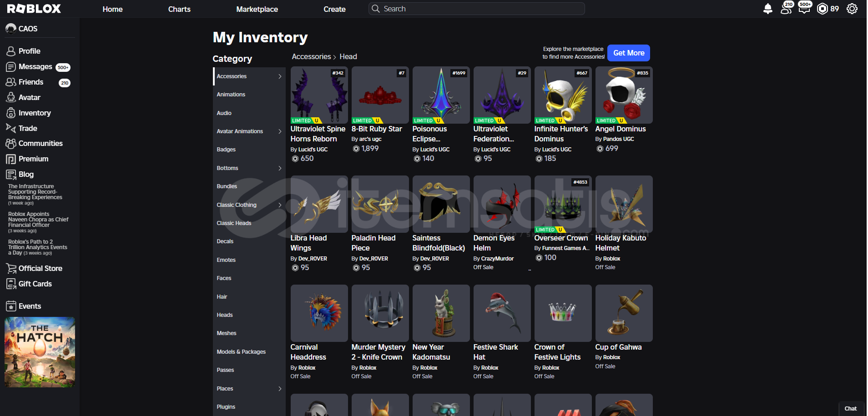Click the CAOS user avatar icon
This screenshot has width=868, height=416.
(x=11, y=28)
